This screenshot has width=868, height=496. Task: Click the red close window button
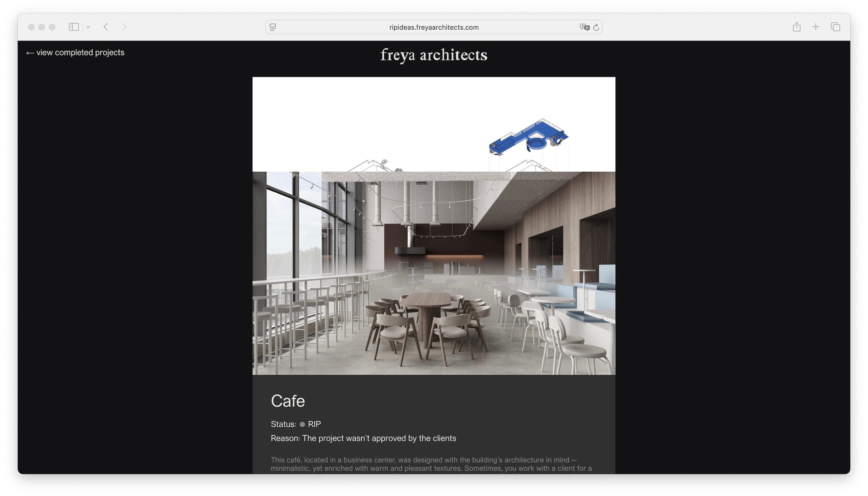31,27
